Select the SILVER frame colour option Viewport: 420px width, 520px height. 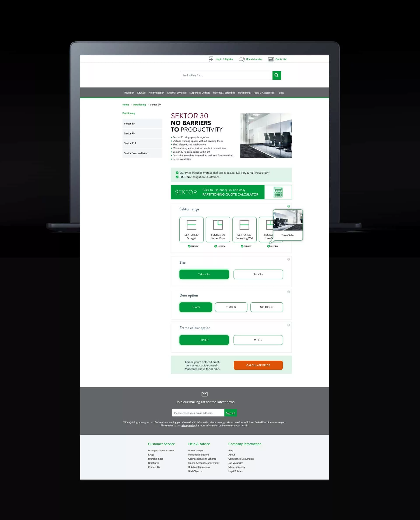[x=204, y=340]
